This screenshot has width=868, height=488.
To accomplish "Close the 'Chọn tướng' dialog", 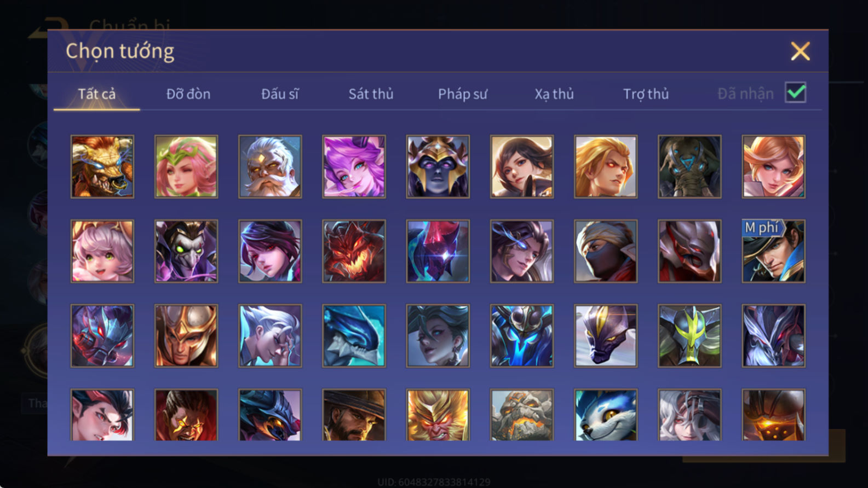I will pyautogui.click(x=800, y=51).
